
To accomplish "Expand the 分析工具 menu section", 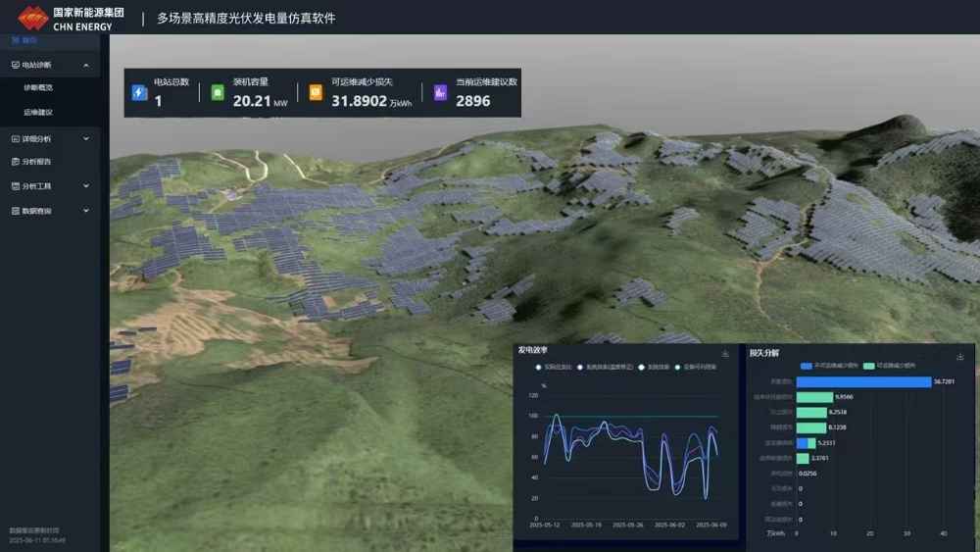I will 86,186.
